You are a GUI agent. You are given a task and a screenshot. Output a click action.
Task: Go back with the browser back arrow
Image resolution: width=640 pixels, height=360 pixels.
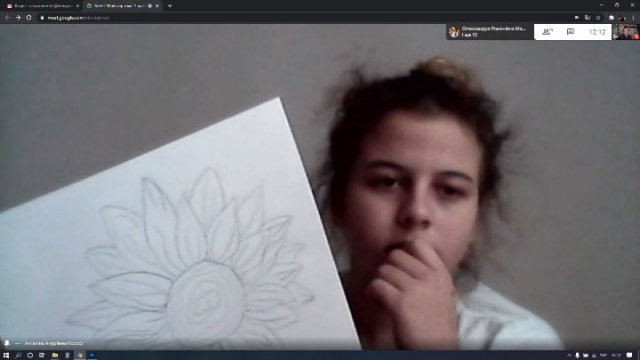[7, 18]
